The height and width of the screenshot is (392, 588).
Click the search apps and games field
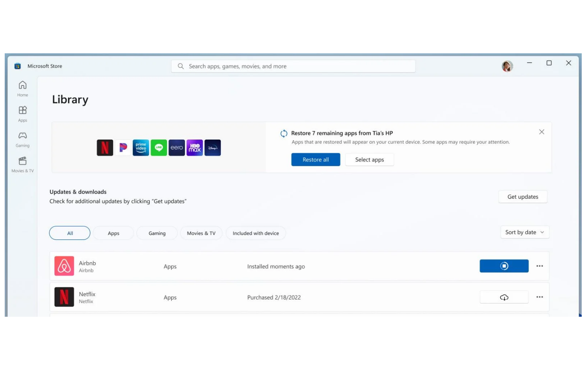[x=293, y=66]
